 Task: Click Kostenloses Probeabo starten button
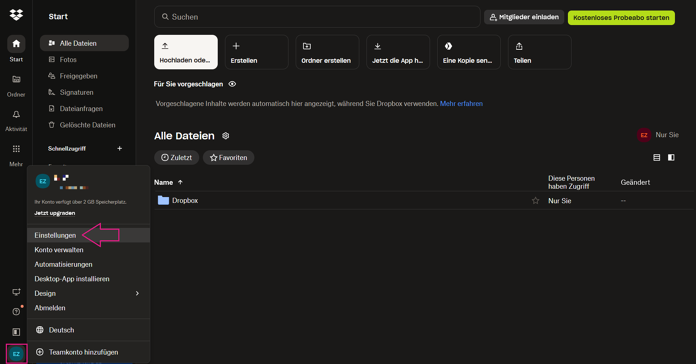tap(621, 18)
